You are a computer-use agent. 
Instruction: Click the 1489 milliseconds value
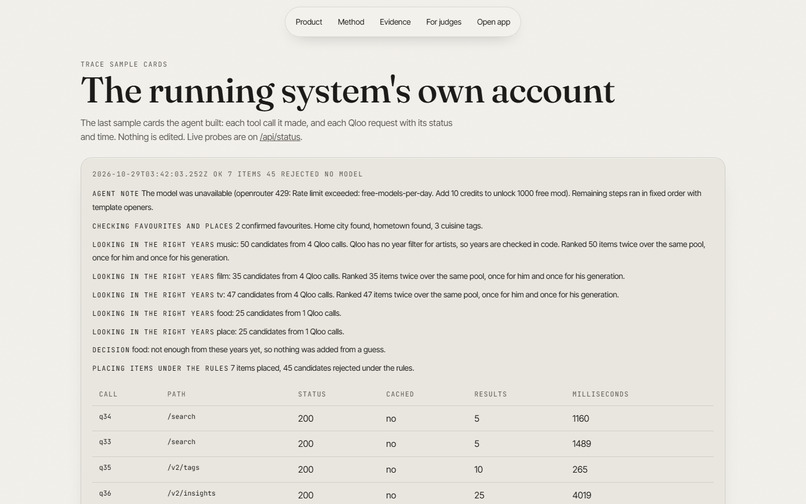(581, 443)
